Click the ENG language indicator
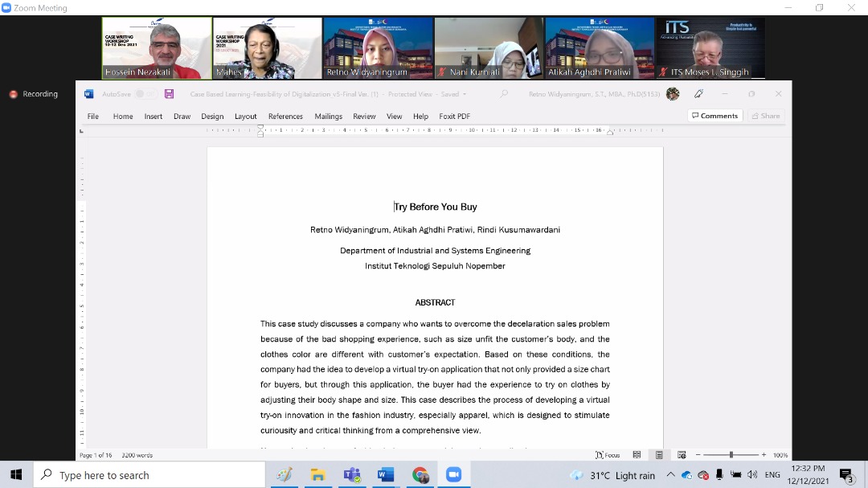The height and width of the screenshot is (488, 868). (x=772, y=474)
